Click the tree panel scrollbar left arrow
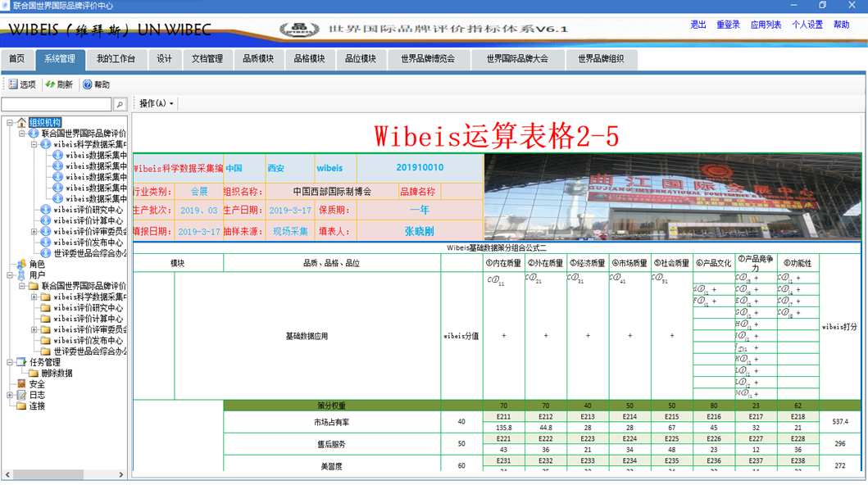868x485 pixels. 7,474
